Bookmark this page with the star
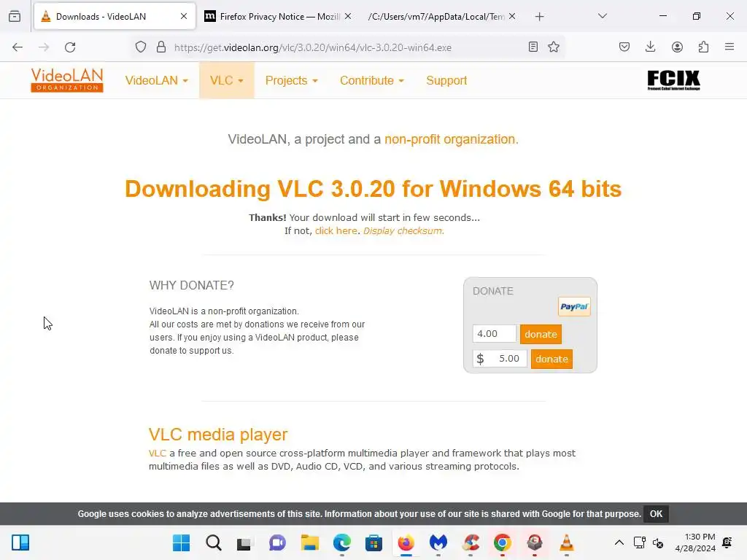747x560 pixels. (554, 47)
